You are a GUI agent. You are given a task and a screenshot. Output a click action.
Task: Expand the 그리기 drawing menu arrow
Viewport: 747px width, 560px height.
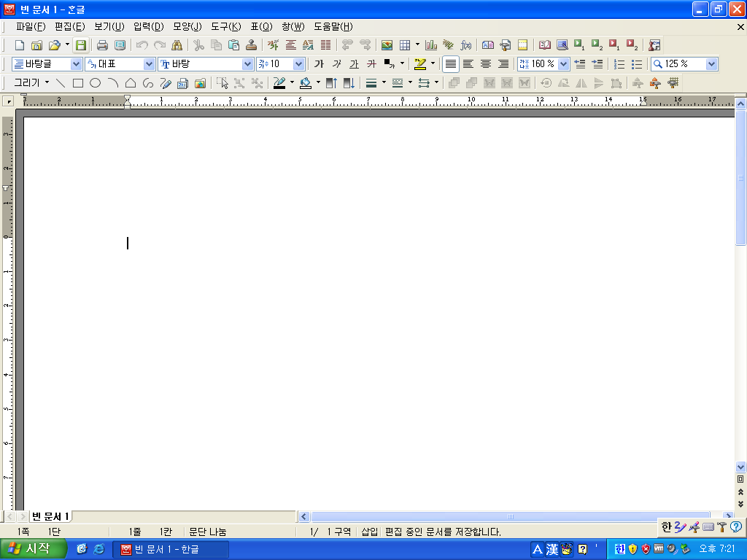47,83
